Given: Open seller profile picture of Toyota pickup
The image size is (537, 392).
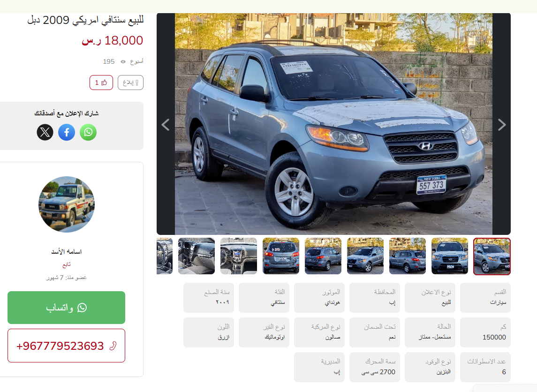Looking at the screenshot, I should (67, 204).
